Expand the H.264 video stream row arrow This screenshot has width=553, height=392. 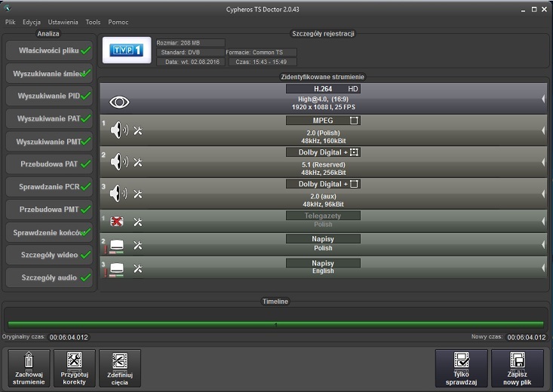543,100
